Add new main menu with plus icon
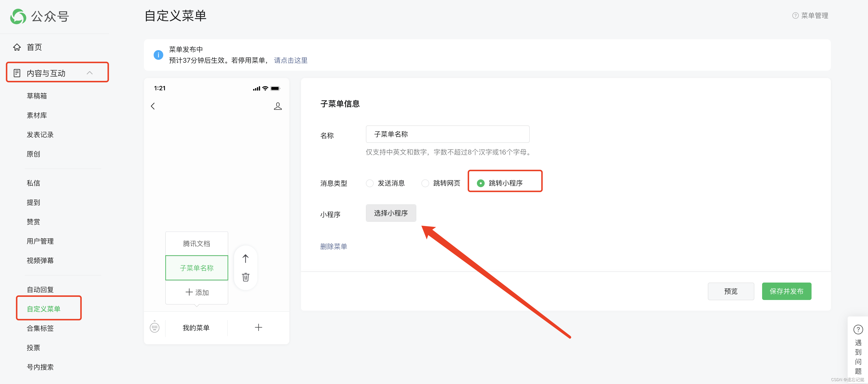 (259, 327)
